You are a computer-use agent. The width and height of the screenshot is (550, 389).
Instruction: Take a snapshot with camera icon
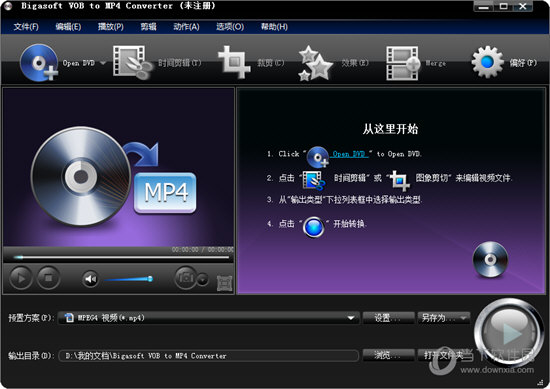coord(186,278)
